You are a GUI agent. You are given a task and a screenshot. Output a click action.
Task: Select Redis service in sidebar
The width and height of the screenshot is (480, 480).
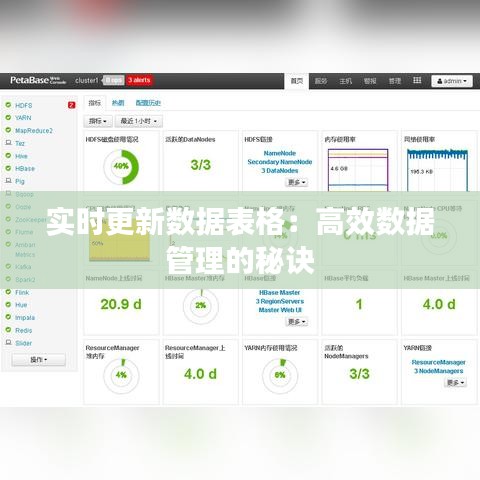(x=23, y=330)
